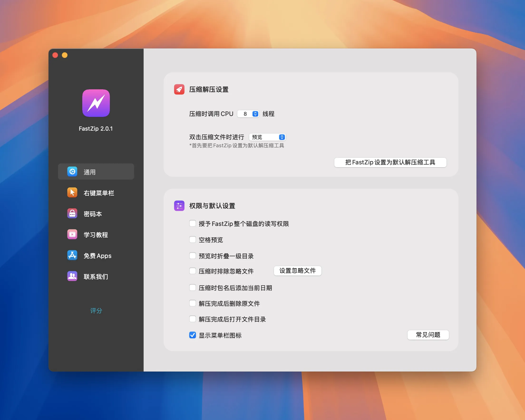Switch to the 通用 sidebar tab
Image resolution: width=525 pixels, height=420 pixels.
pos(96,172)
